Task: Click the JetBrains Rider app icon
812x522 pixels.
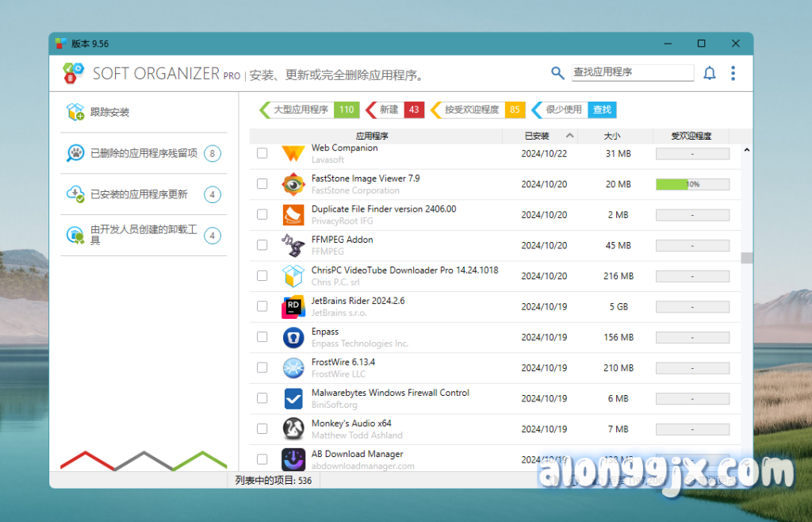Action: pyautogui.click(x=293, y=307)
